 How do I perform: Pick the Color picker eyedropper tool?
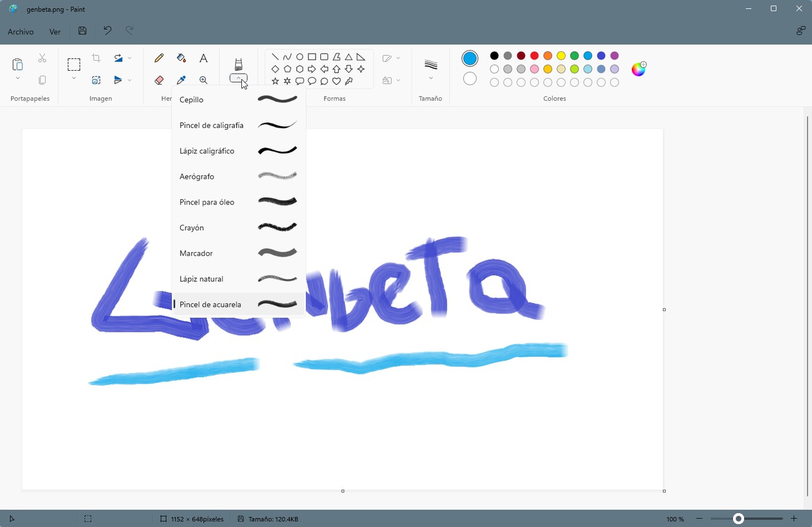point(181,80)
